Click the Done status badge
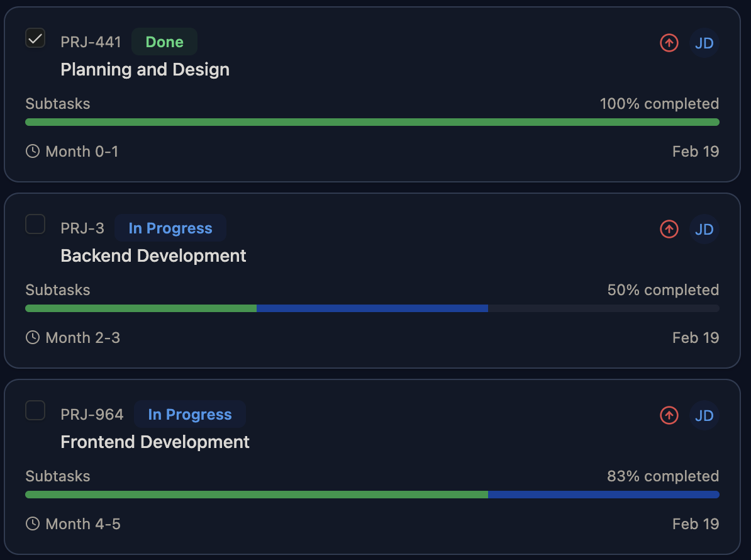The height and width of the screenshot is (560, 751). click(164, 42)
